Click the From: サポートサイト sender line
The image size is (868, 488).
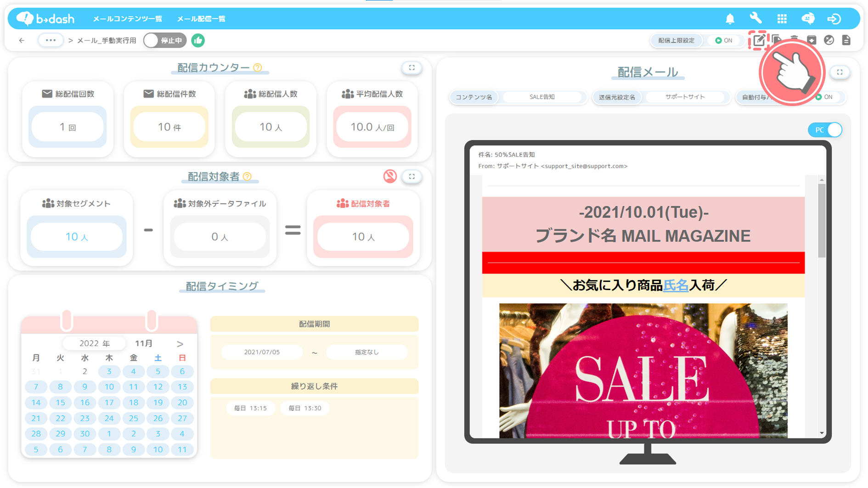pos(553,166)
